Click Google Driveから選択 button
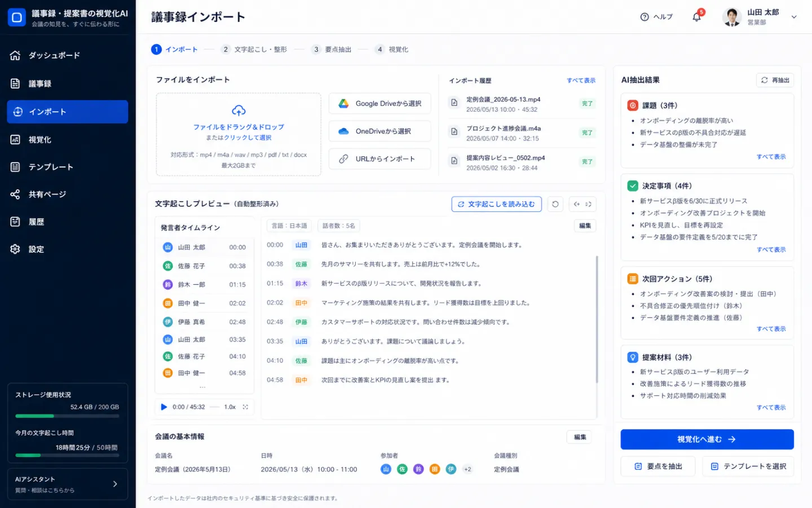The width and height of the screenshot is (812, 508). tap(379, 104)
